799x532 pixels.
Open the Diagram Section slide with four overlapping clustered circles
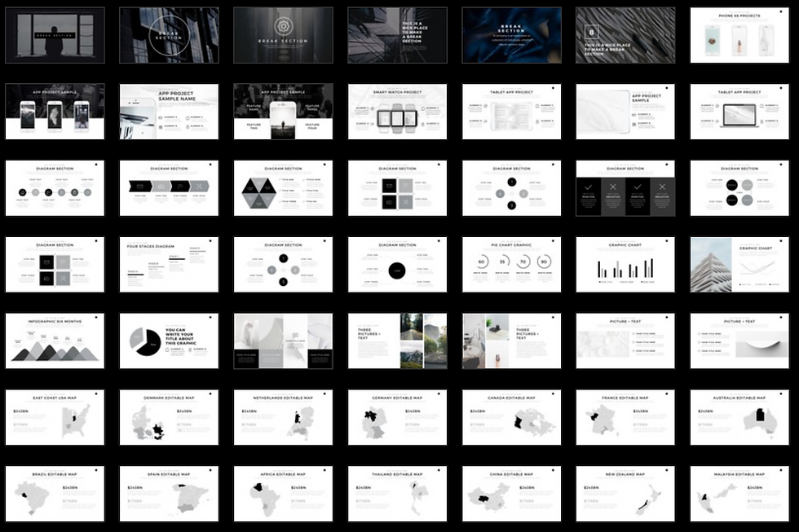point(739,188)
